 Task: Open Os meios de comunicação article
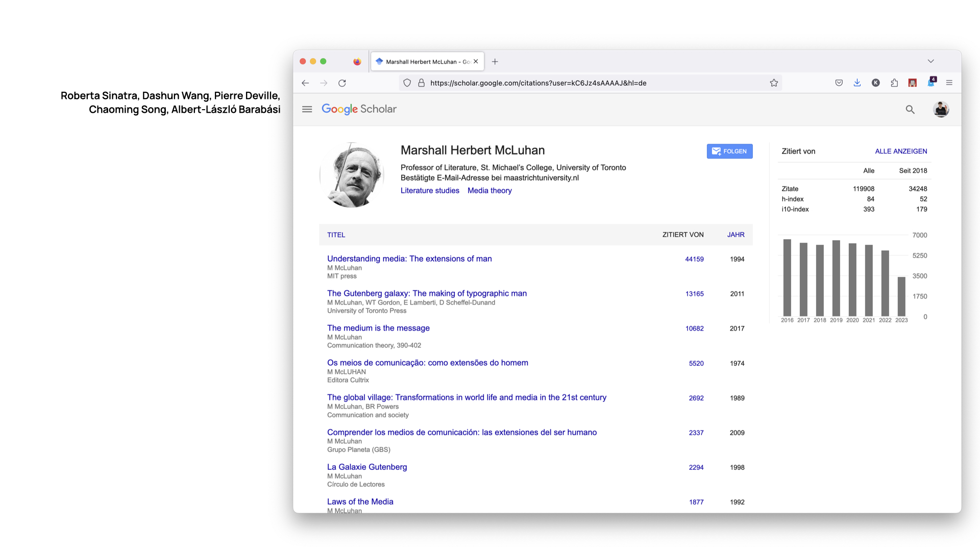pos(428,363)
